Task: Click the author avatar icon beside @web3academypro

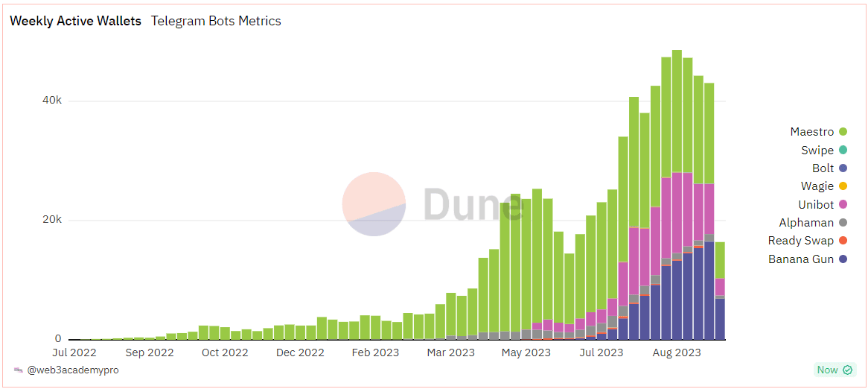Action: point(19,370)
